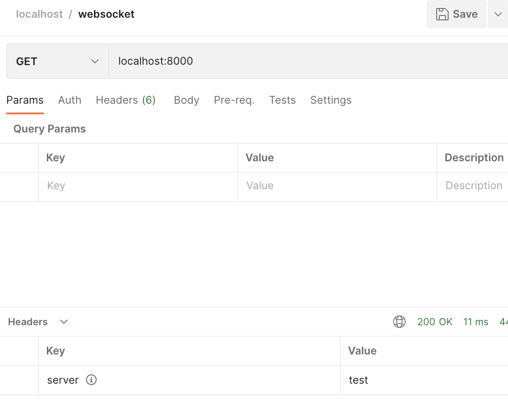Click the 200 OK status text
Image resolution: width=508 pixels, height=420 pixels.
[435, 322]
